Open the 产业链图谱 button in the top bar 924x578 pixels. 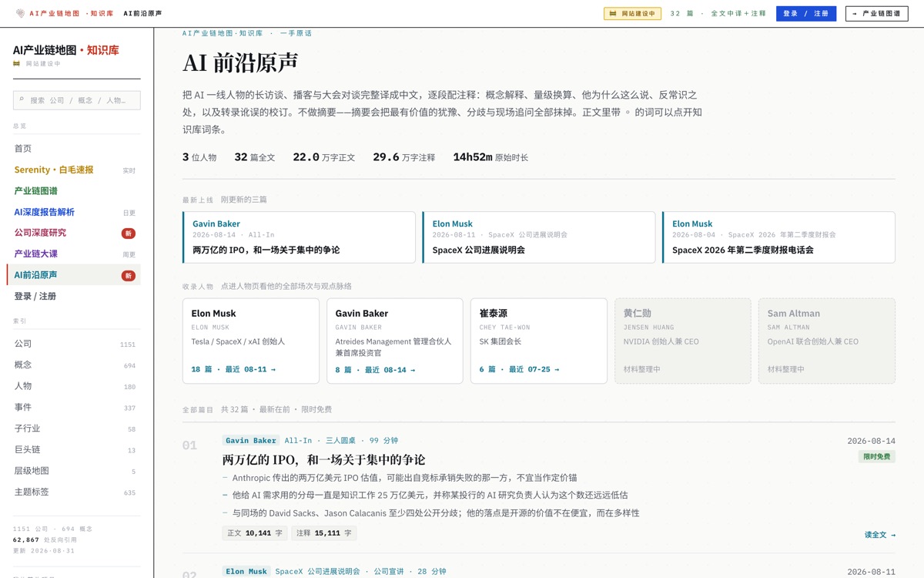pyautogui.click(x=877, y=14)
